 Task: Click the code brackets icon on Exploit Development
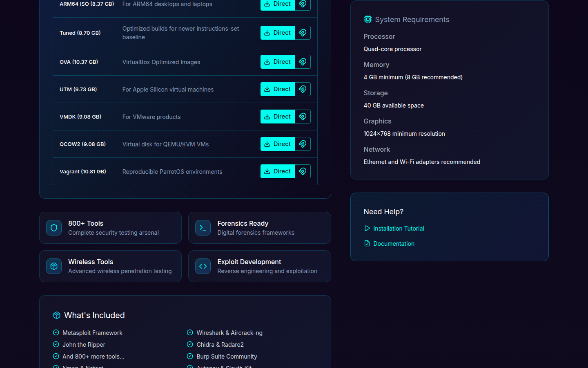[x=203, y=266]
